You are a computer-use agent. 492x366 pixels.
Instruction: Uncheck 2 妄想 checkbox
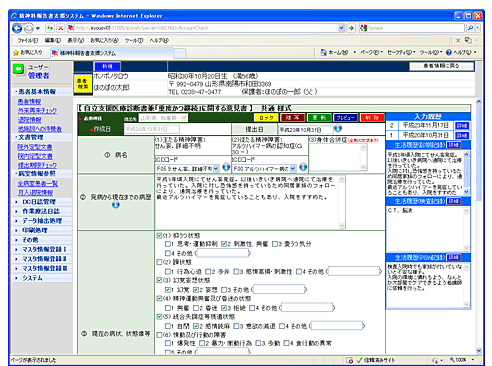coord(196,289)
